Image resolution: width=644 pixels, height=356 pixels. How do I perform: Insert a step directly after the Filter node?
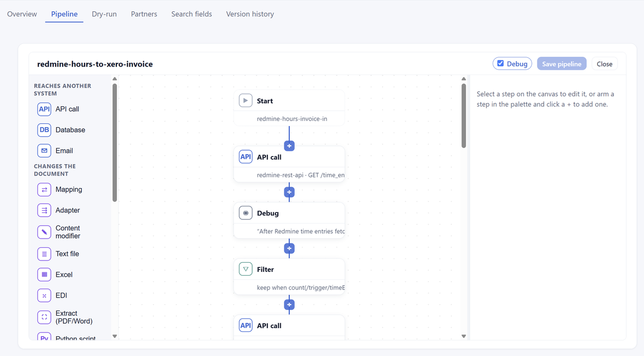click(x=289, y=305)
